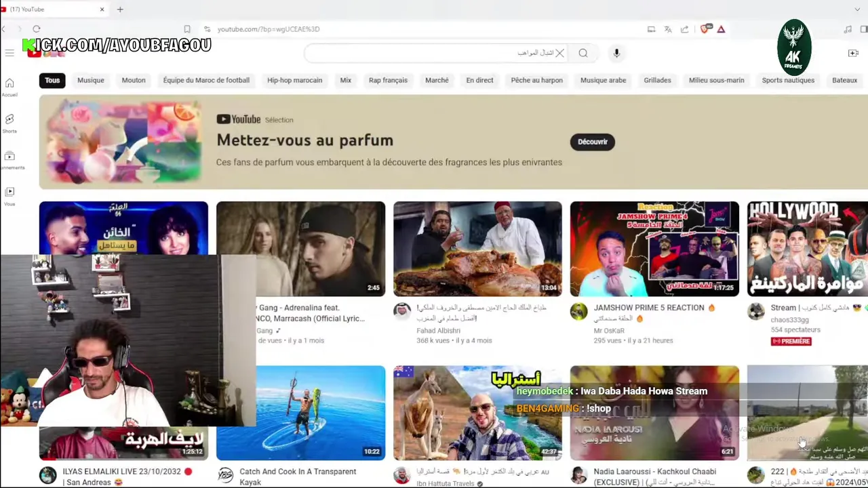This screenshot has height=488, width=868.
Task: Open Fahad Albishri channel avatar
Action: (x=402, y=311)
